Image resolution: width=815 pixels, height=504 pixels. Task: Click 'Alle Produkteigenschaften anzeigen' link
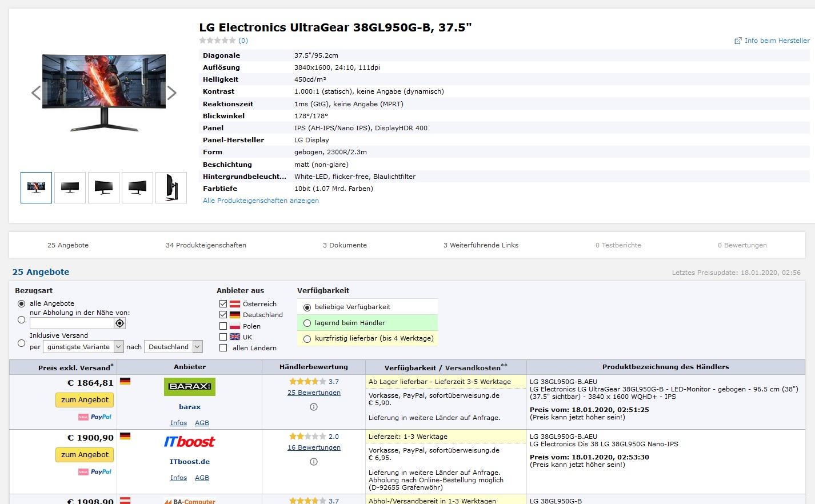click(x=261, y=201)
